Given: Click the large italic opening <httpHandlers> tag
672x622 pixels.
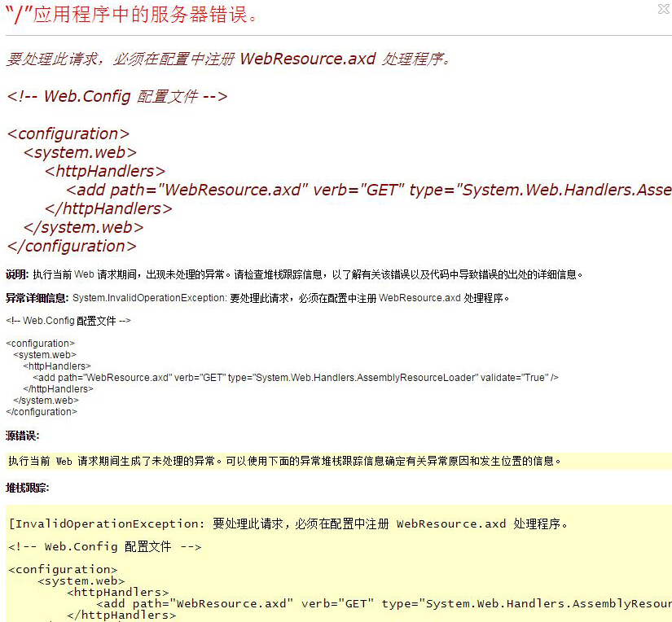Looking at the screenshot, I should (105, 171).
